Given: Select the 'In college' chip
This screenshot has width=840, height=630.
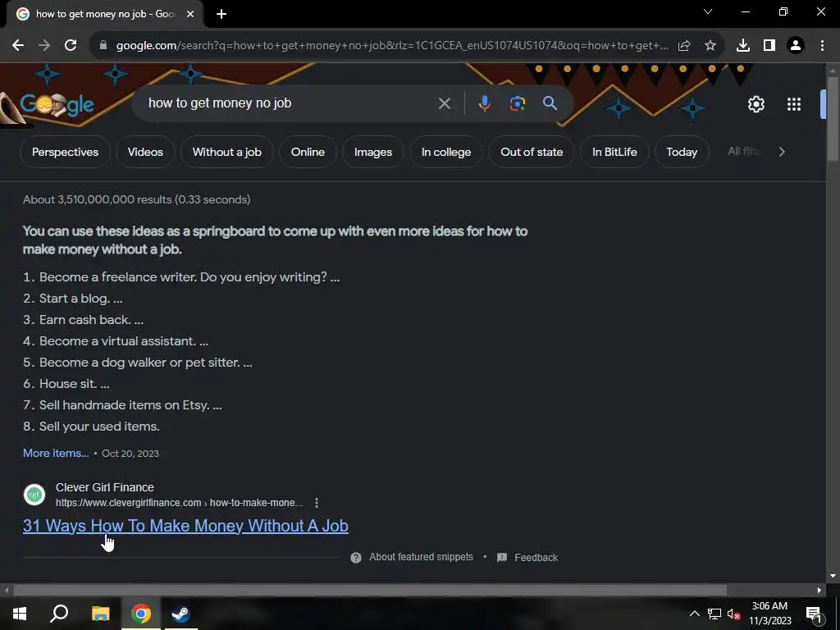Looking at the screenshot, I should (446, 152).
